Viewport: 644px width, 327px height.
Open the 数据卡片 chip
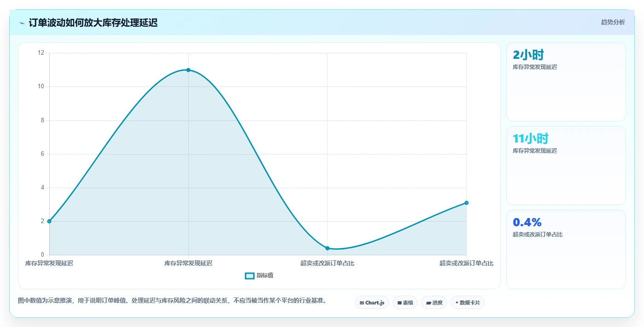[468, 303]
